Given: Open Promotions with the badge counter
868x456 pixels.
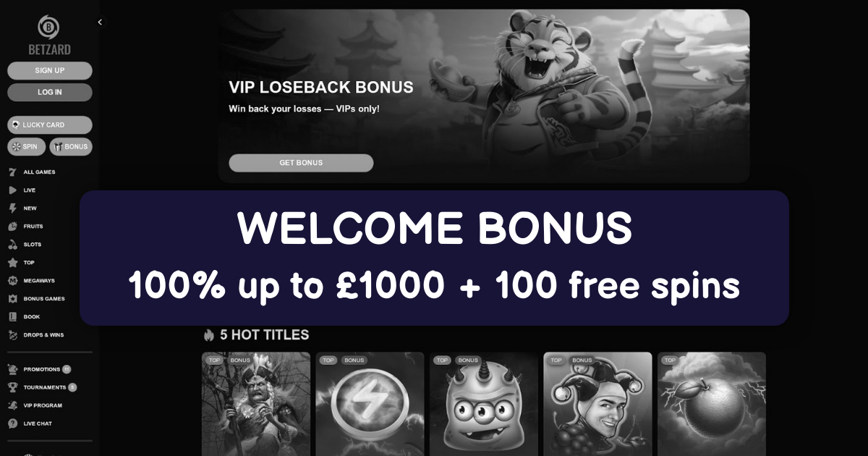Looking at the screenshot, I should tap(40, 369).
